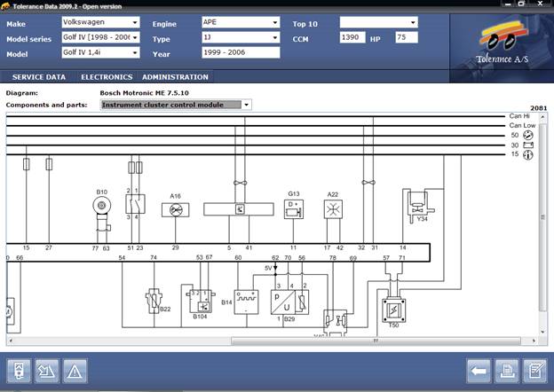Click the Can Low bus label
The width and height of the screenshot is (554, 392).
click(x=522, y=126)
